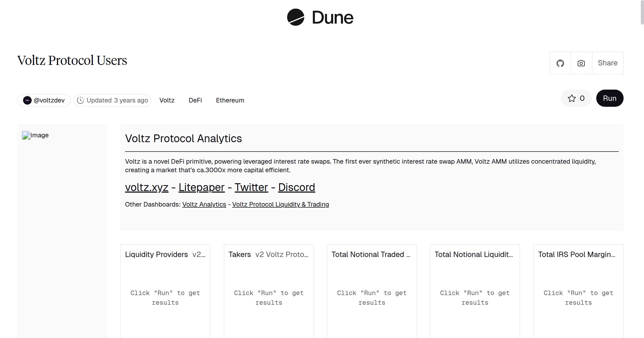Click the Dune logo icon
The height and width of the screenshot is (338, 644).
pyautogui.click(x=295, y=17)
